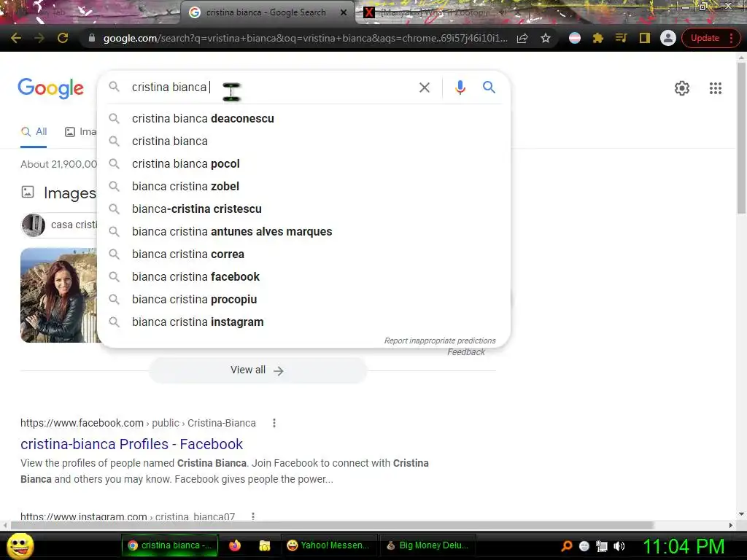Image resolution: width=747 pixels, height=560 pixels.
Task: Open Google settings gear
Action: tap(682, 88)
